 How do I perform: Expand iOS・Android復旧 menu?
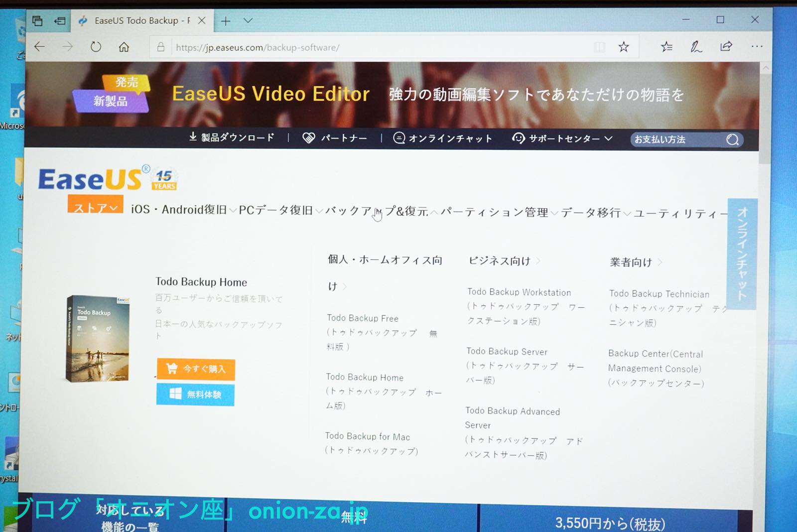click(x=183, y=210)
